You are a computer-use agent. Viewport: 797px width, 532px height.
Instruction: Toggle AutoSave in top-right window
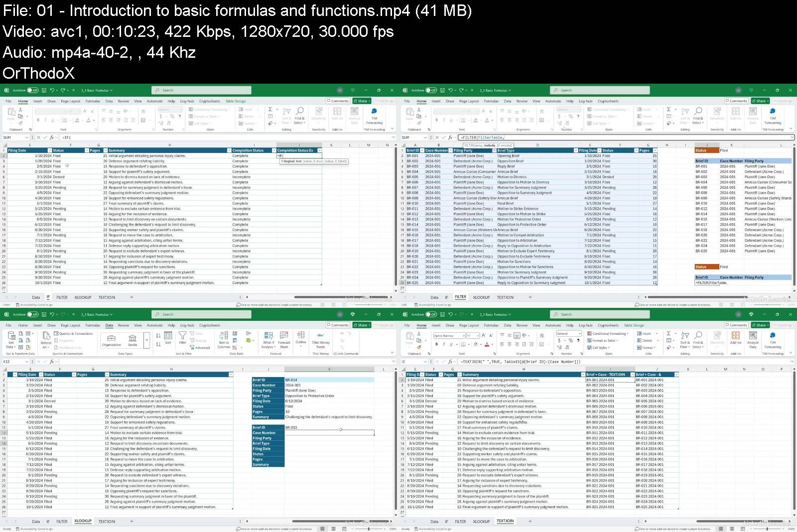(x=431, y=90)
